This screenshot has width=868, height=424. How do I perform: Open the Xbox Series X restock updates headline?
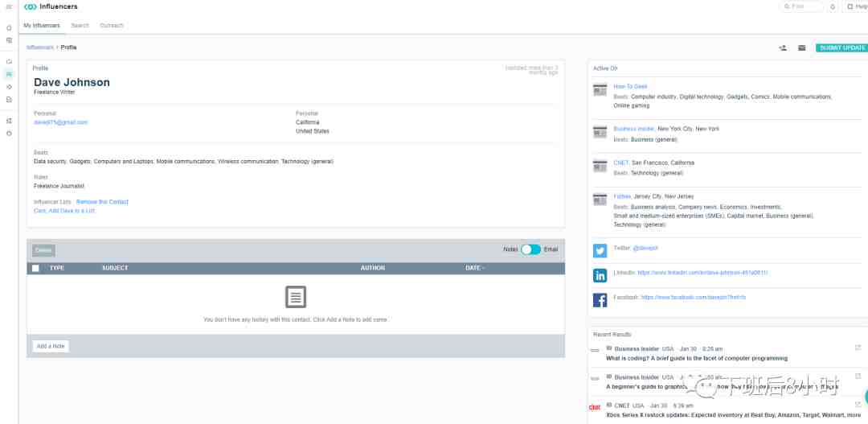tap(734, 415)
